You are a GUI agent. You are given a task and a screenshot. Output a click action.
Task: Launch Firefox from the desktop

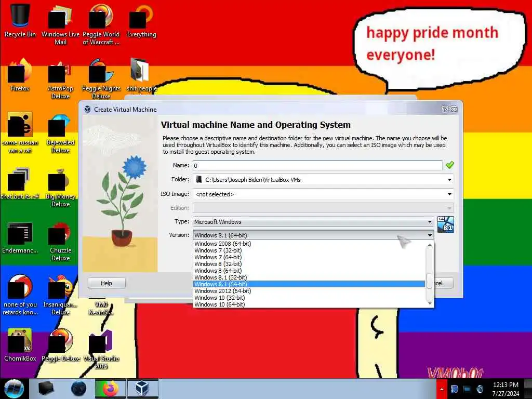point(20,75)
